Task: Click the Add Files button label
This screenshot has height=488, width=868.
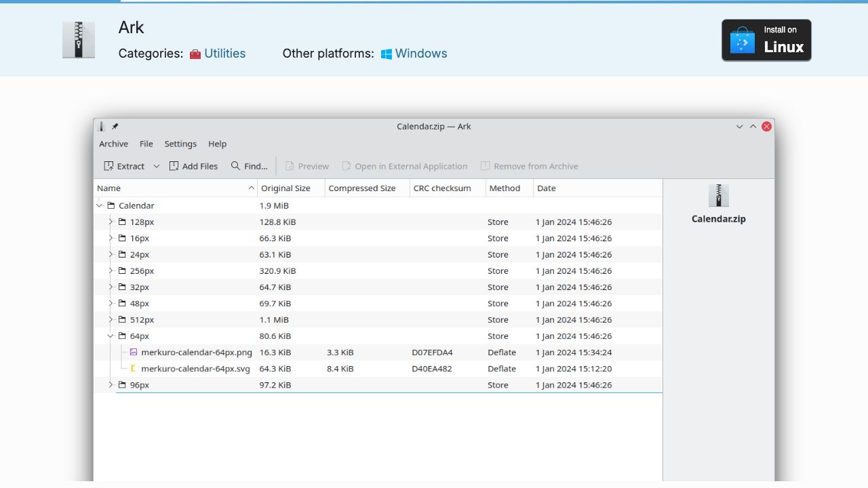Action: (200, 166)
